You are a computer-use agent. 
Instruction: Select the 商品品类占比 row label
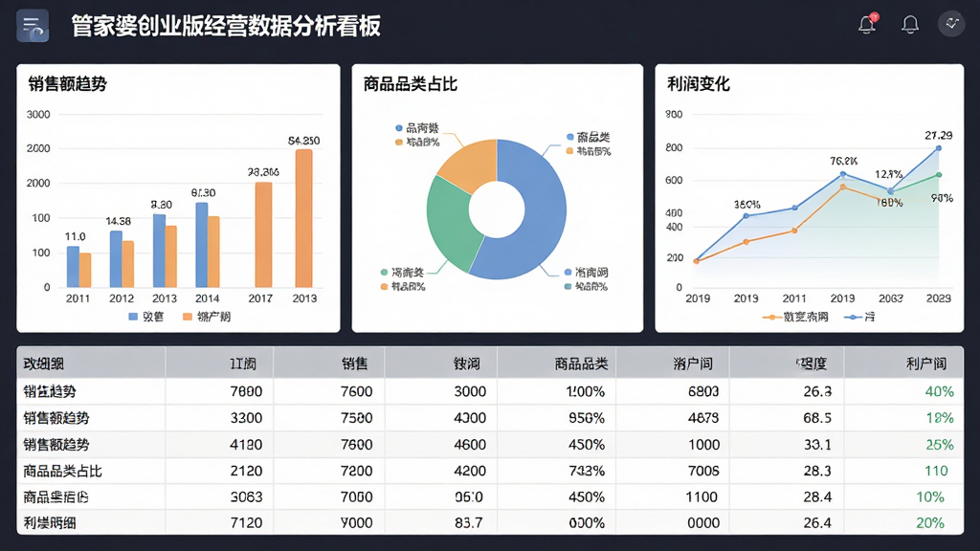62,471
